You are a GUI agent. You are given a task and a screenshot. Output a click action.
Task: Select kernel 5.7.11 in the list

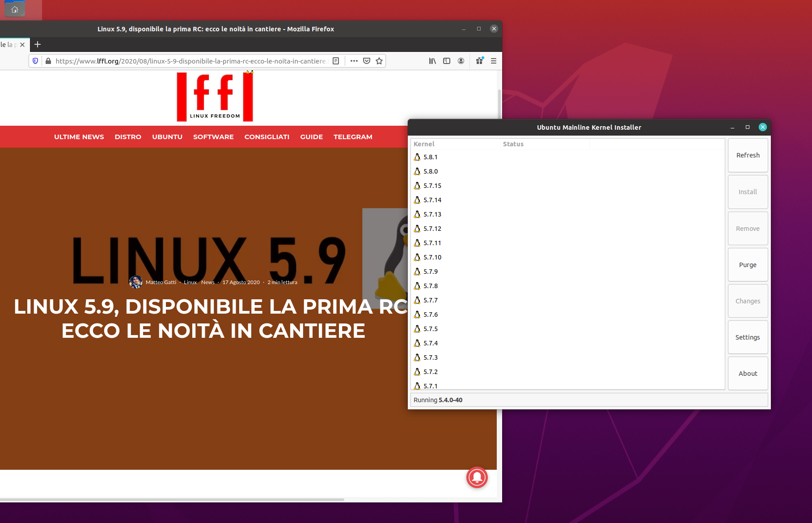(567, 243)
